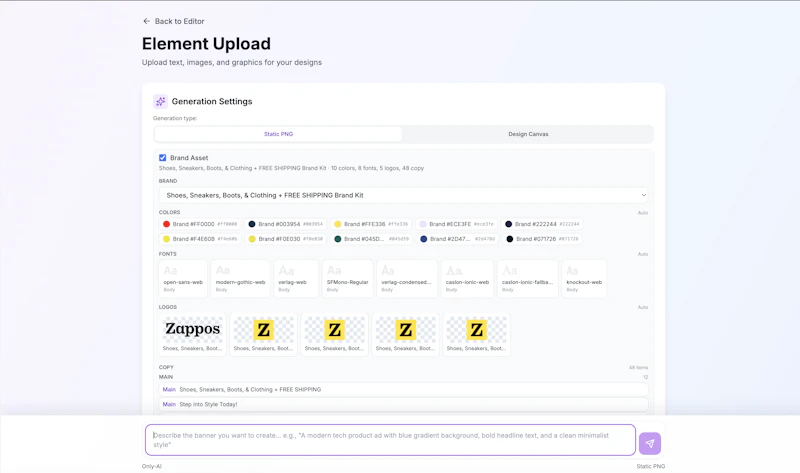Click the 'Step into Style Today!' copy row

403,404
